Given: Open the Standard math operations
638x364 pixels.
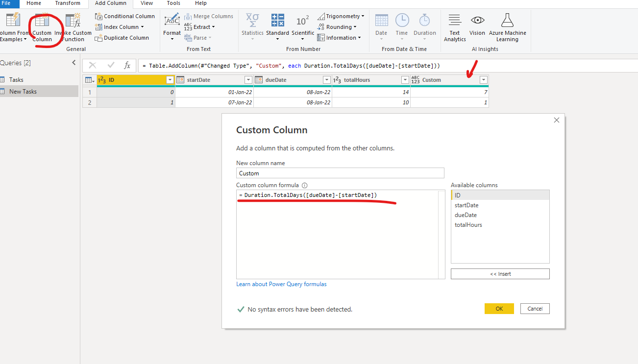Looking at the screenshot, I should coord(277,27).
